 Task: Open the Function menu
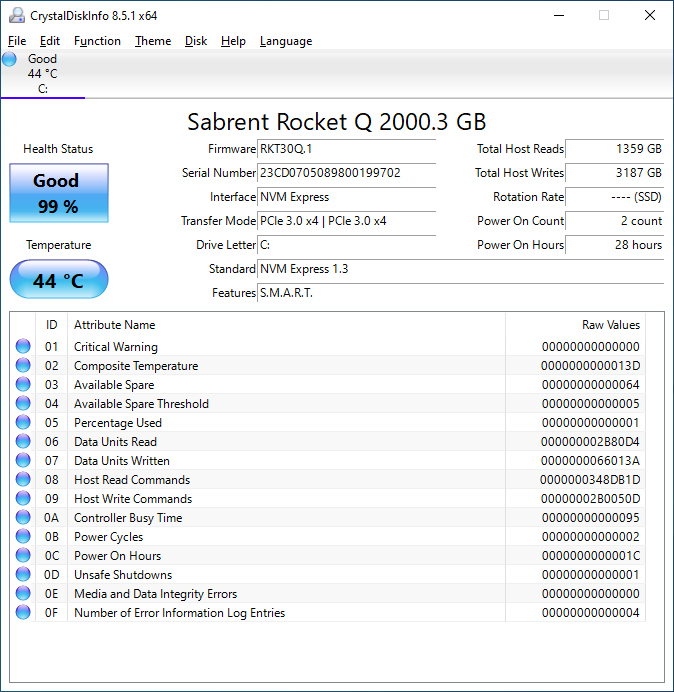pyautogui.click(x=97, y=41)
